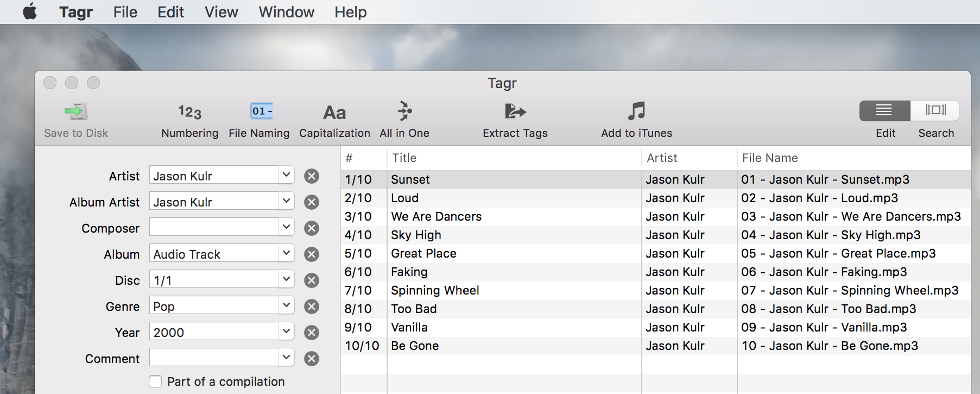Clear the Album Artist field
This screenshot has width=980, height=394.
(312, 202)
